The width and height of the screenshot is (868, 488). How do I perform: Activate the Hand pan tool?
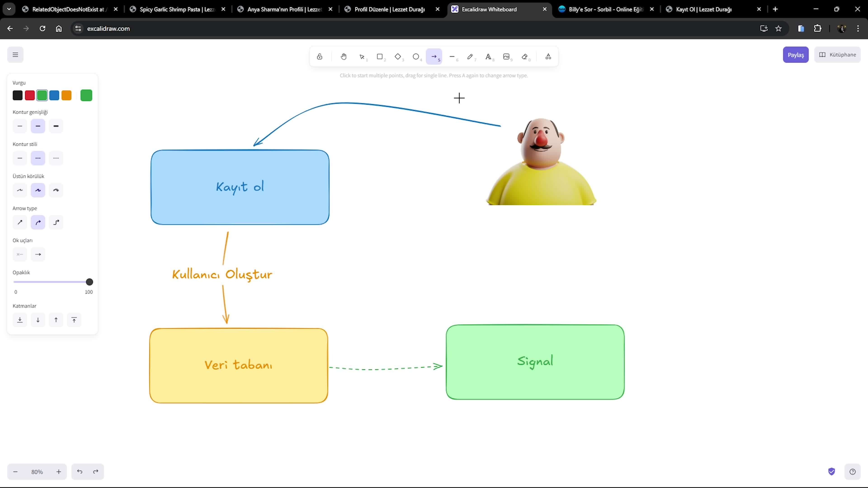point(343,56)
